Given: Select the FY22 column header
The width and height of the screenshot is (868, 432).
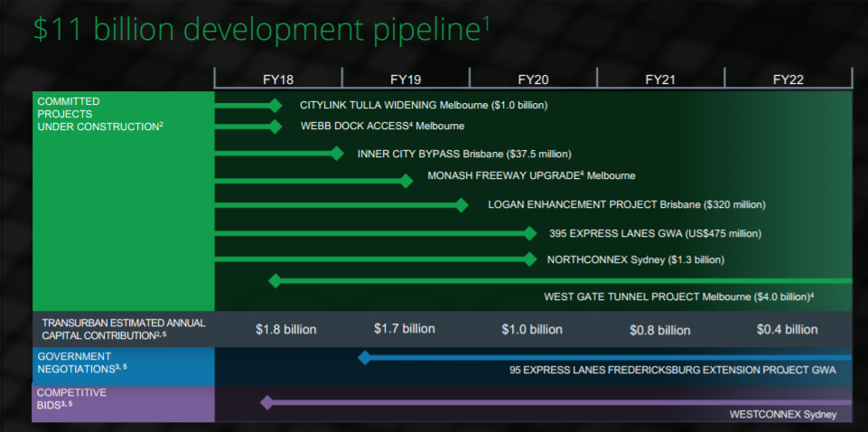Looking at the screenshot, I should click(789, 80).
